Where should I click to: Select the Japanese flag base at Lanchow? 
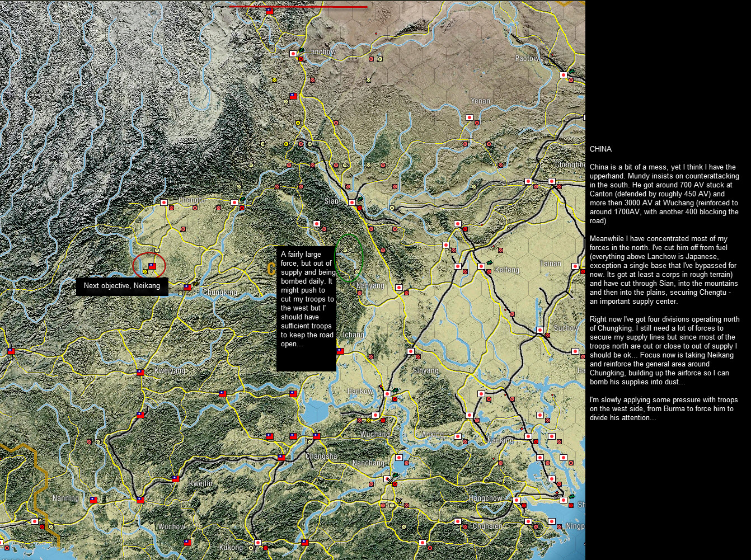click(293, 54)
